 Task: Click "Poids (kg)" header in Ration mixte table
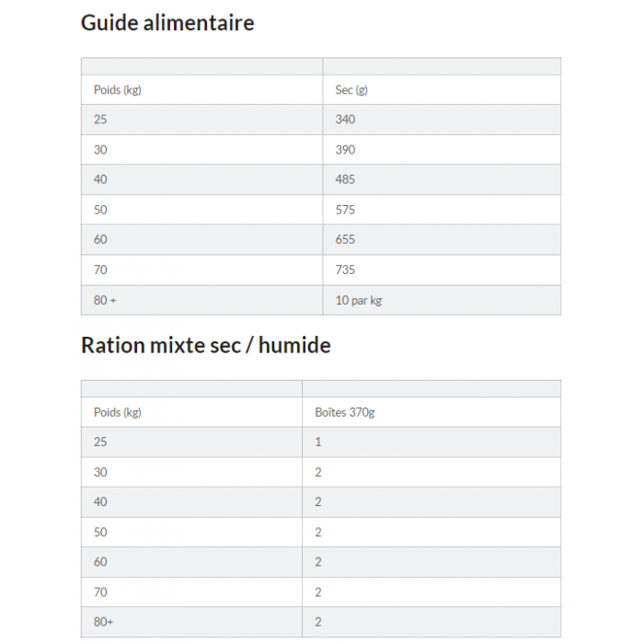(x=117, y=412)
